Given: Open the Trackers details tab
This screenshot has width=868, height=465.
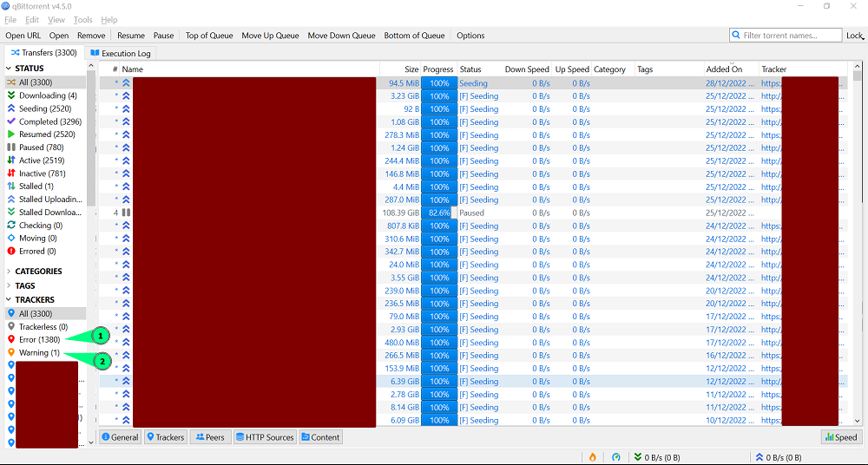Looking at the screenshot, I should (x=164, y=437).
